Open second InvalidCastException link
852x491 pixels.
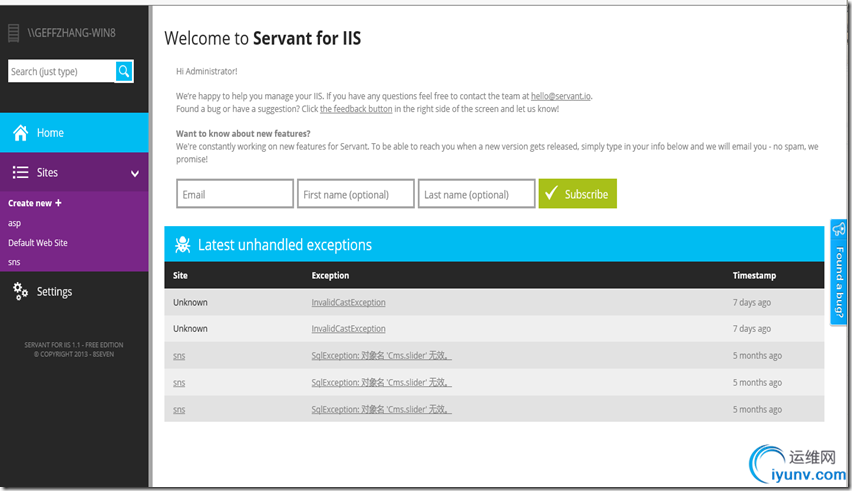pos(348,329)
